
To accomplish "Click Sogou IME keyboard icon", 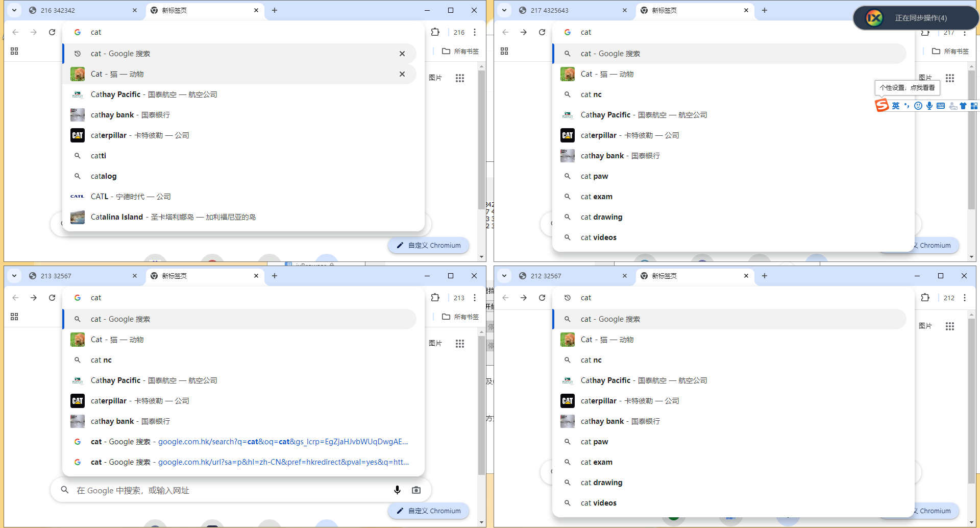I will click(x=941, y=106).
